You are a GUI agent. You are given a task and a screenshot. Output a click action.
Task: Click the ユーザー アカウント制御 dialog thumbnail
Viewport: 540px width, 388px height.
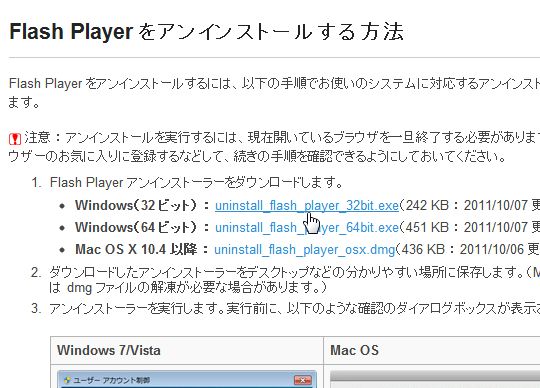click(186, 379)
